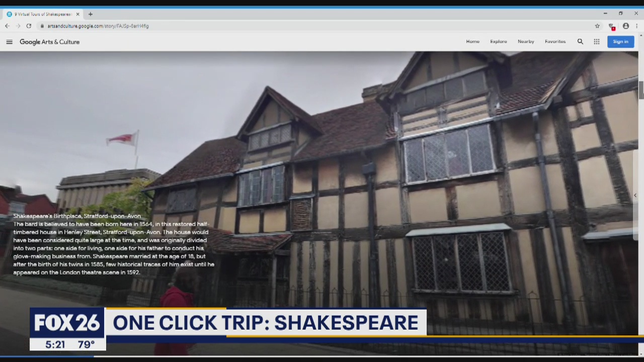Click the padlock site security icon

43,26
